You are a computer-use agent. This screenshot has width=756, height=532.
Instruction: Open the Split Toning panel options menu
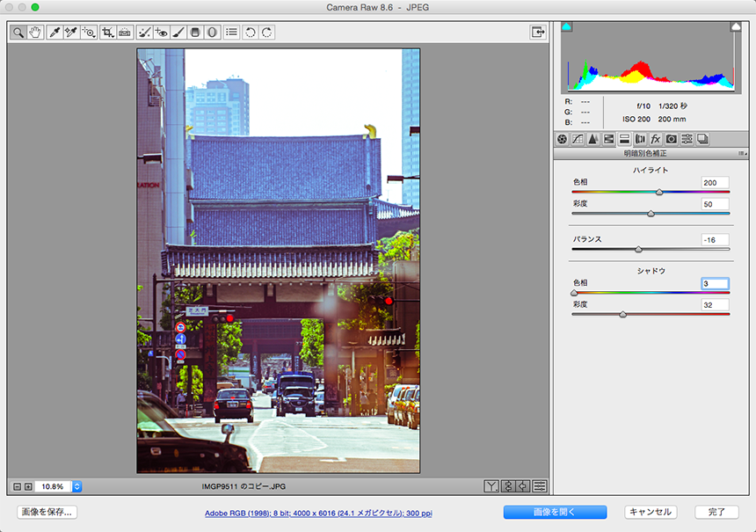click(x=743, y=153)
